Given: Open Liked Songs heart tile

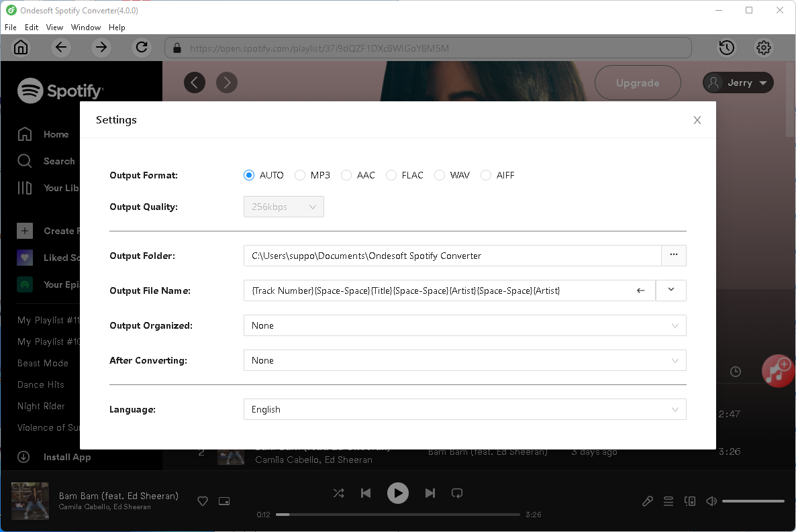Looking at the screenshot, I should pos(24,258).
